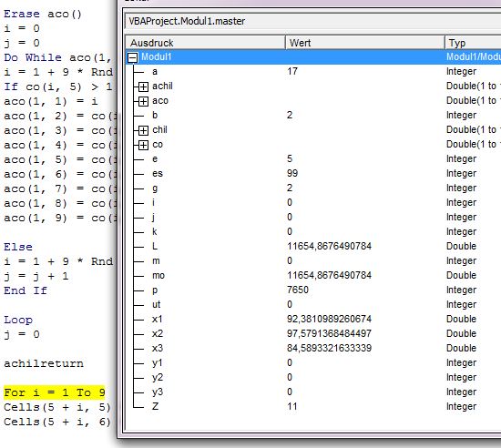The image size is (501, 448).
Task: Click the Typ column header
Action: (x=473, y=43)
